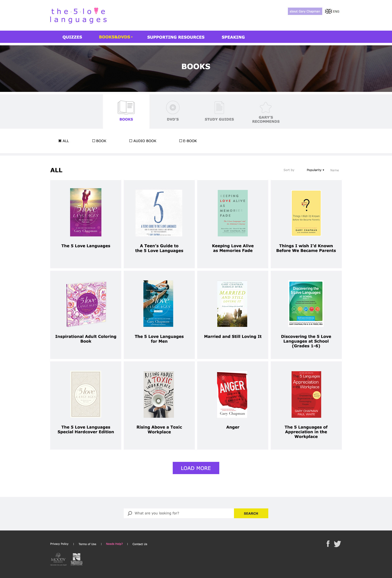Sort books by Name

[x=334, y=170]
